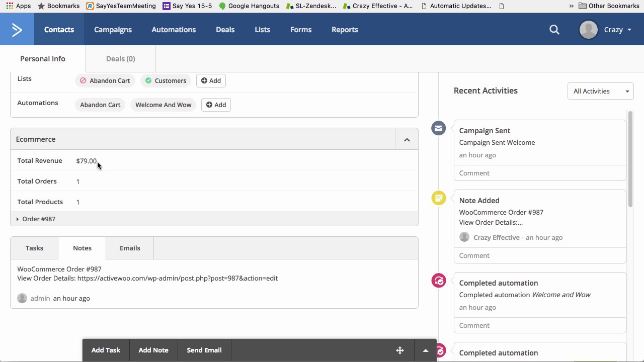Switch to Personal Info tab
Screen dimensions: 644x362
point(43,59)
